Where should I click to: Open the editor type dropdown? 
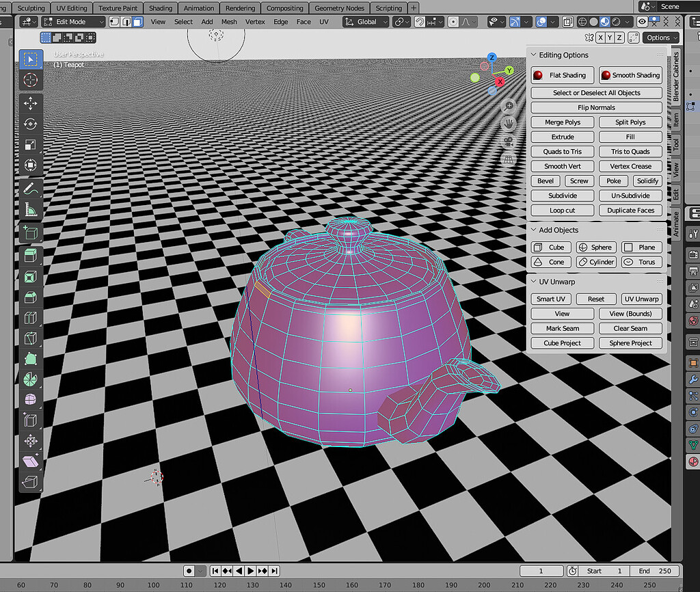pyautogui.click(x=29, y=22)
